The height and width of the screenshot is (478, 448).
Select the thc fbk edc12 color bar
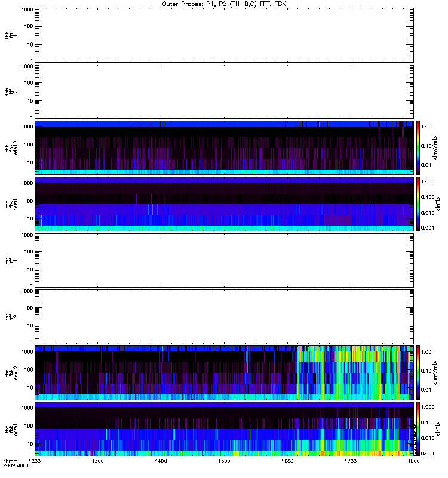(x=418, y=373)
